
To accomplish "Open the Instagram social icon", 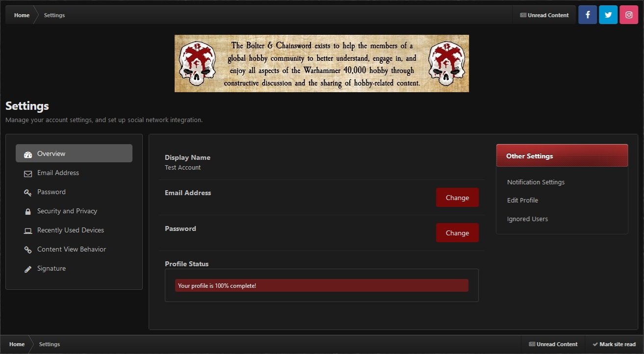I will click(629, 15).
